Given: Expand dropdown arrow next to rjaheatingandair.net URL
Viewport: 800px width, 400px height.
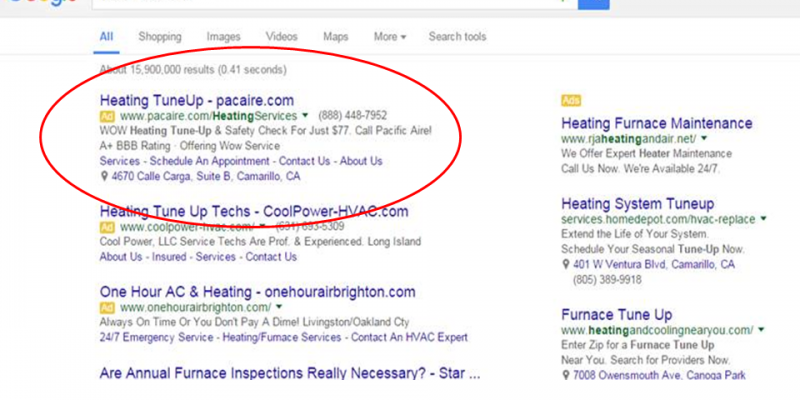Looking at the screenshot, I should [x=704, y=138].
